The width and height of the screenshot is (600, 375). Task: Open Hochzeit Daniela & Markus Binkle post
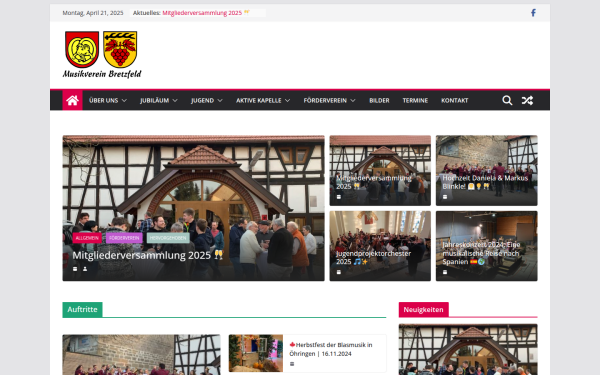485,182
